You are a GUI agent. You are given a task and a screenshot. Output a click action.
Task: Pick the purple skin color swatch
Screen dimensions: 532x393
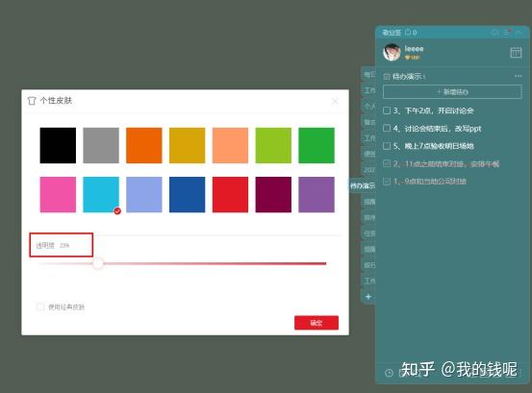coord(317,194)
